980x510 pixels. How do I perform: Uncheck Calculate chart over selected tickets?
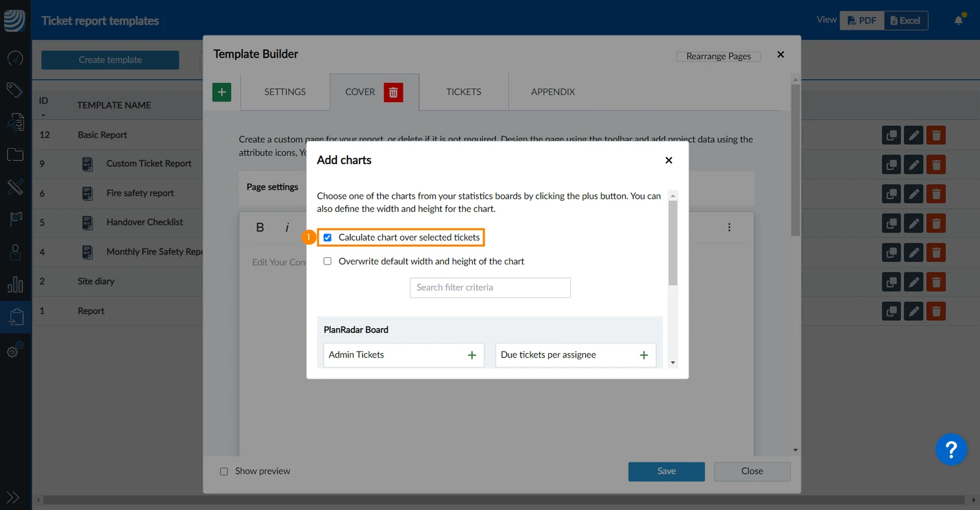[328, 238]
